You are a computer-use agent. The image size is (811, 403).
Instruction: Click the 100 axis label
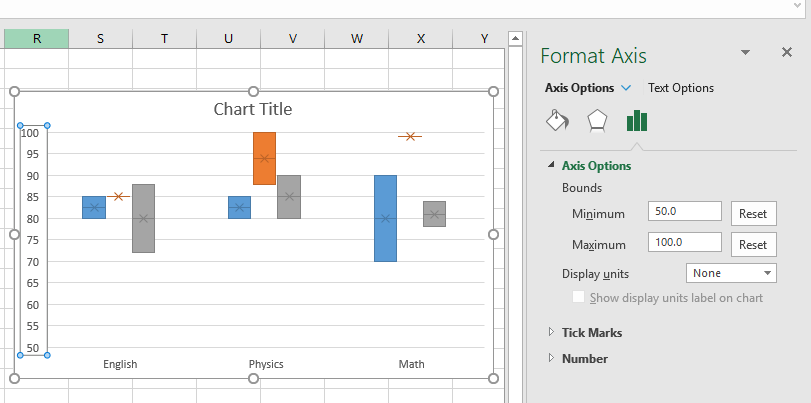point(31,133)
